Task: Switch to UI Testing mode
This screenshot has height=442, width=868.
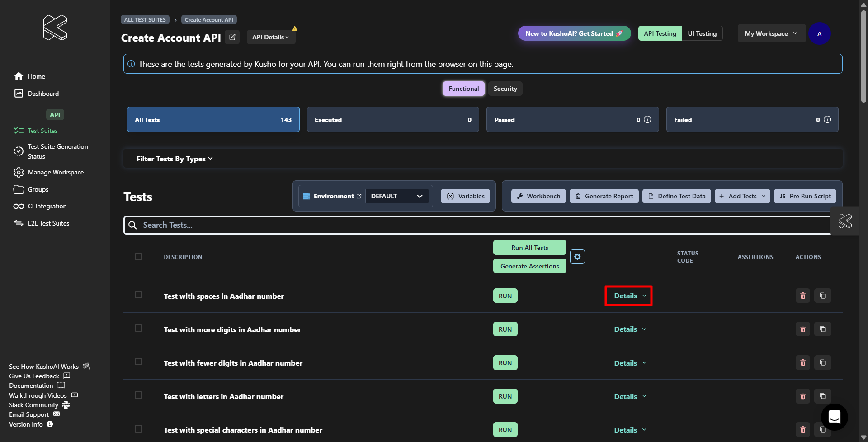Action: [702, 34]
